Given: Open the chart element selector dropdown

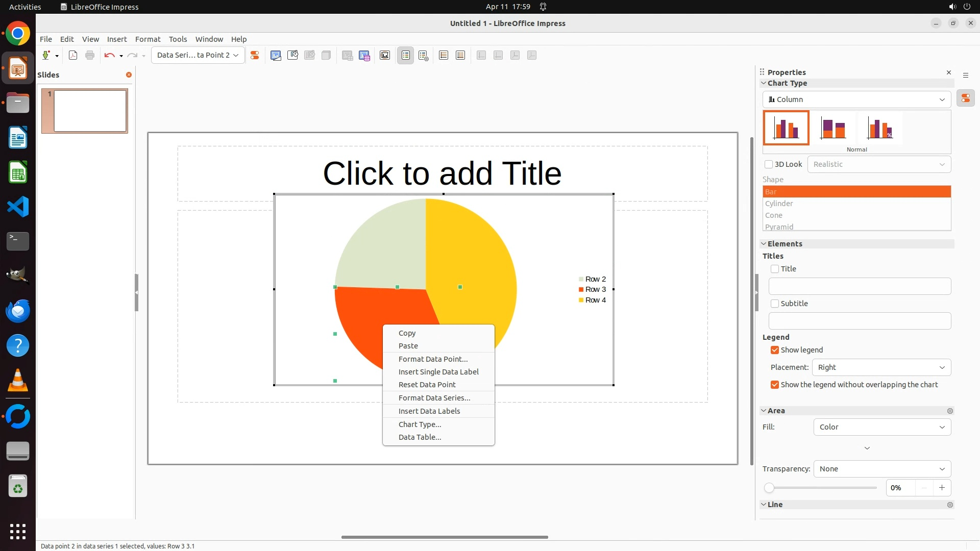Looking at the screenshot, I should click(198, 55).
